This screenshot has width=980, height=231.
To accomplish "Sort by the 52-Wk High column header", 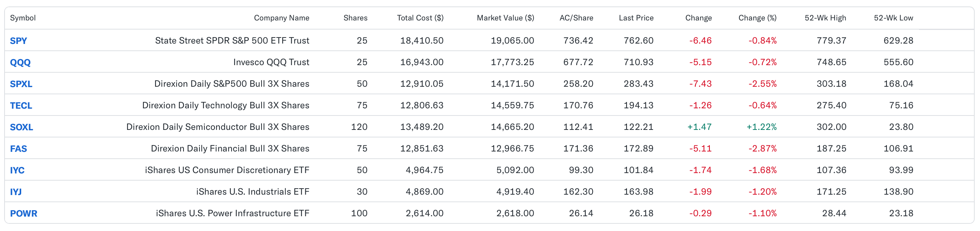I will coord(825,18).
